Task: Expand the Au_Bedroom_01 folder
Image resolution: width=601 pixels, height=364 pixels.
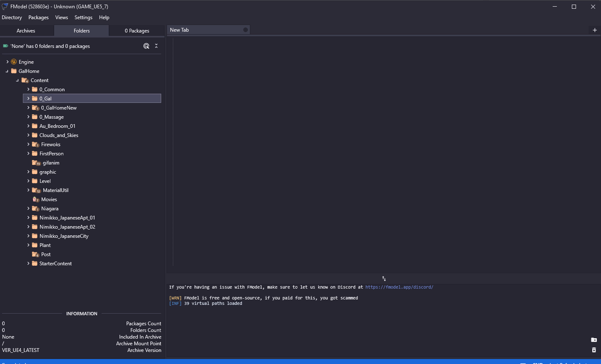Action: point(28,126)
